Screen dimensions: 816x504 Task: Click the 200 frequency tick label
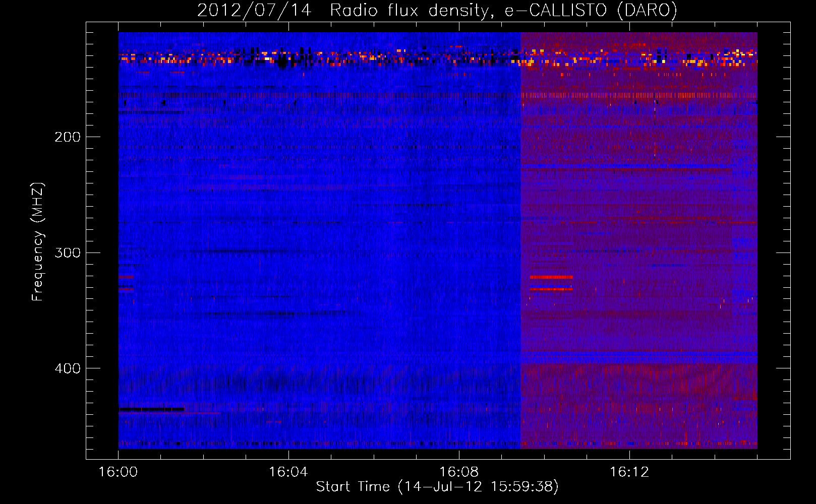(x=68, y=137)
